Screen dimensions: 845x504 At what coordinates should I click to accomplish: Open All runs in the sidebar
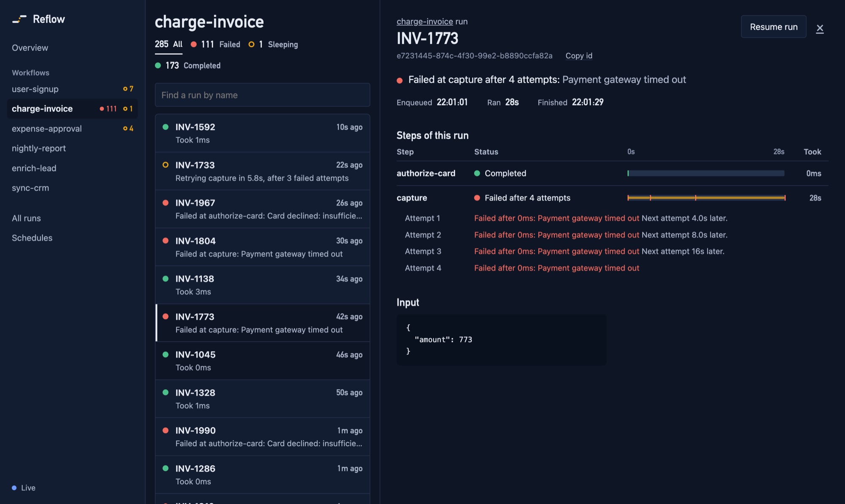(x=26, y=218)
